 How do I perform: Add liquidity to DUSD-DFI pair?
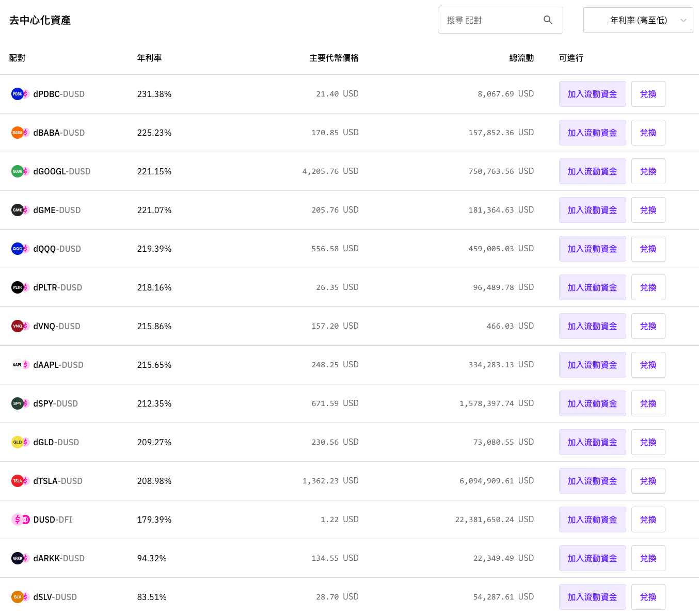[592, 520]
